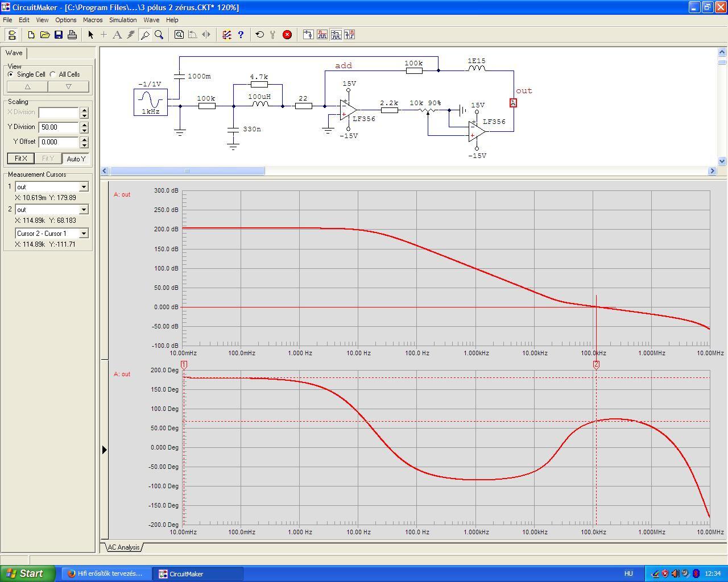Click the schematic scroll down arrow
Image resolution: width=728 pixels, height=582 pixels.
tap(722, 161)
